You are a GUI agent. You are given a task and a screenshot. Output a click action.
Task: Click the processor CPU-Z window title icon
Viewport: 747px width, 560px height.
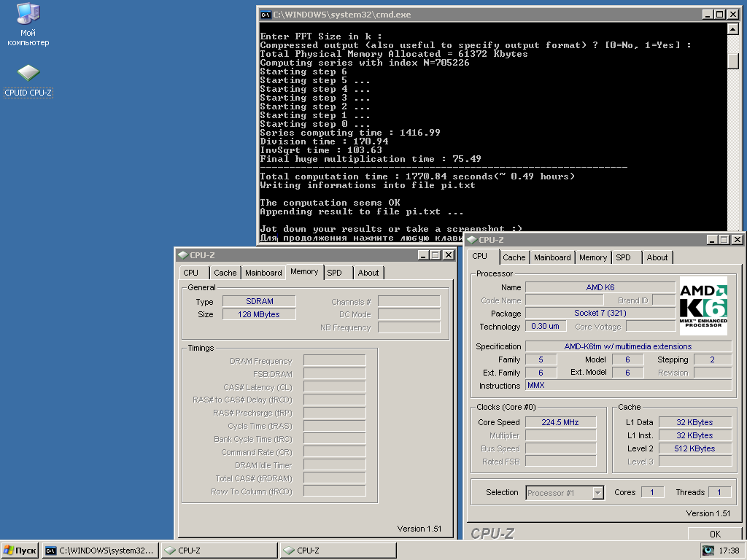pyautogui.click(x=472, y=240)
